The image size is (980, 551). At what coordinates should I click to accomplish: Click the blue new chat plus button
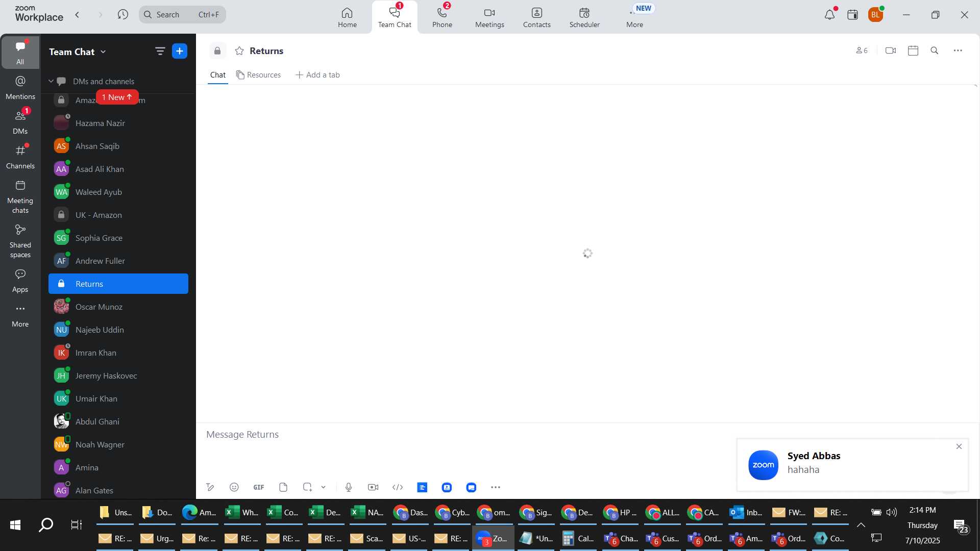coord(180,51)
